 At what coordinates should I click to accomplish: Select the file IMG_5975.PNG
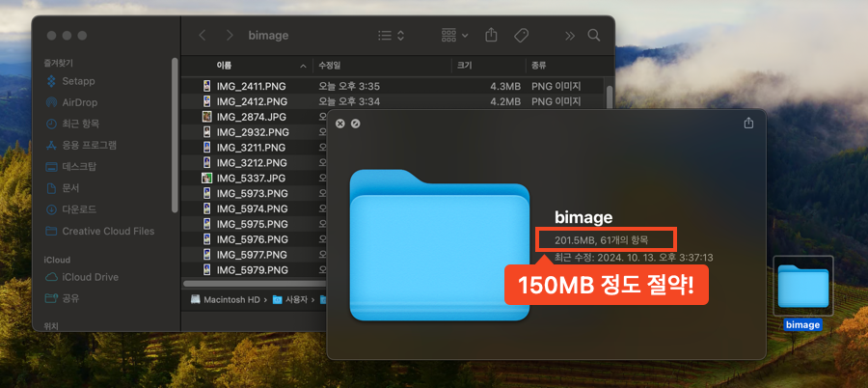coord(253,225)
